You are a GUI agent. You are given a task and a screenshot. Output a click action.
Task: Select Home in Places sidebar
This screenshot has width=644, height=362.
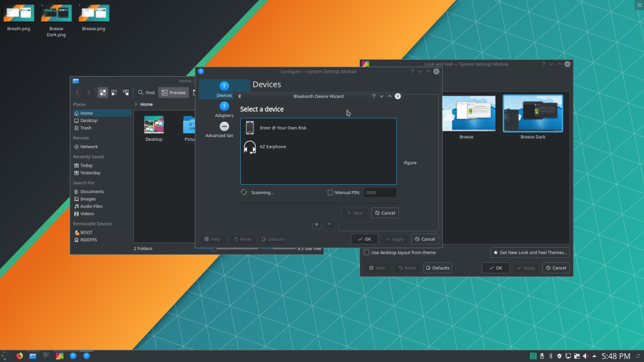(x=101, y=113)
